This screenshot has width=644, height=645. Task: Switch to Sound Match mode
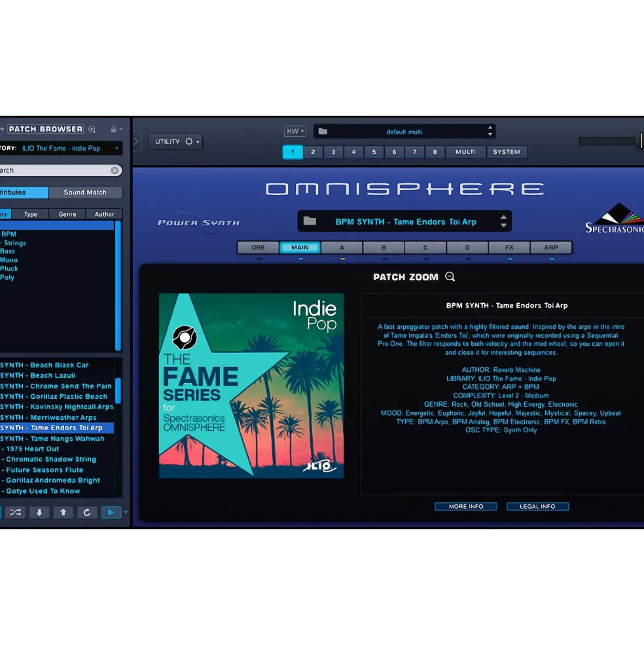coord(85,192)
